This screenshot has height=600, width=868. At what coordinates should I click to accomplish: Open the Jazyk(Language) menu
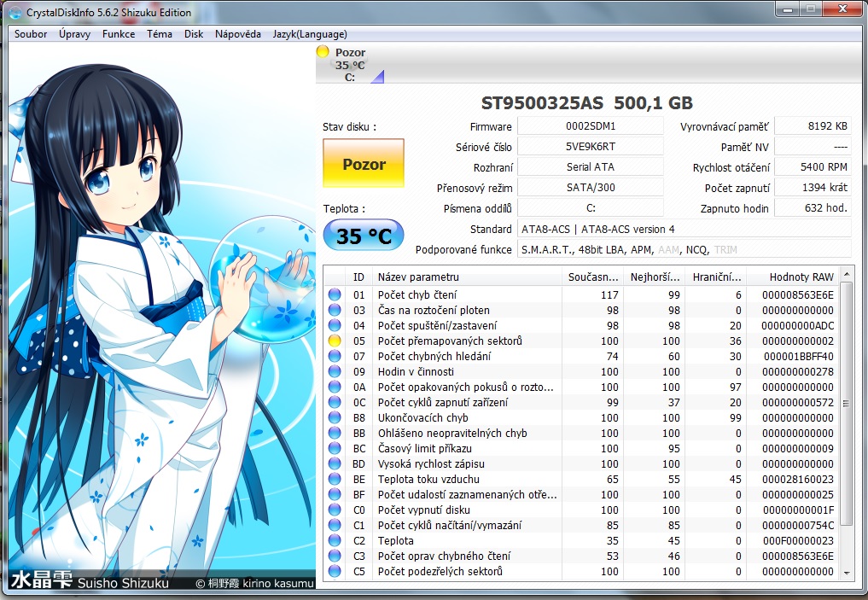310,34
